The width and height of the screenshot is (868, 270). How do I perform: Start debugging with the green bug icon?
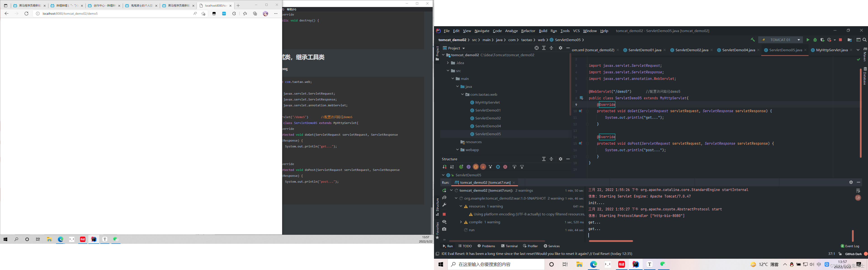coord(815,40)
